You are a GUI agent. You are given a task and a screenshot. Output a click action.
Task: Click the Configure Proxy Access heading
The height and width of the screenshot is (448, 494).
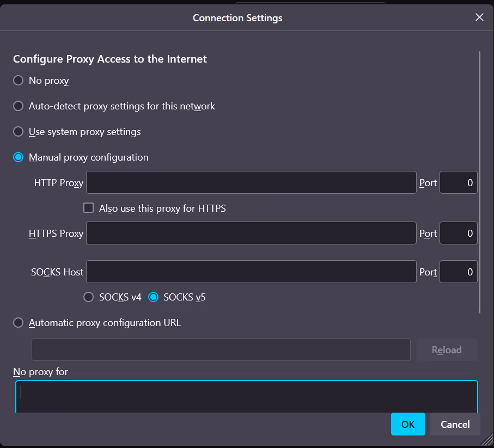pyautogui.click(x=110, y=59)
